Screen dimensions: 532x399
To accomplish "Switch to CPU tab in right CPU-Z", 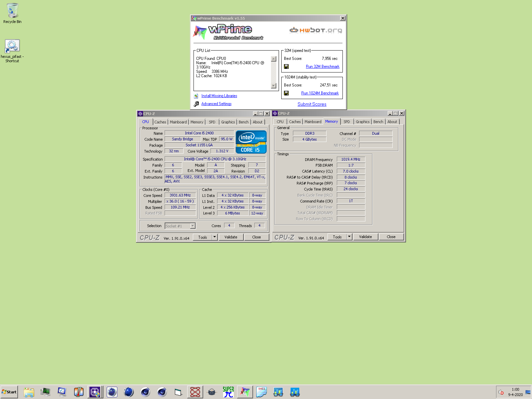I will [280, 122].
